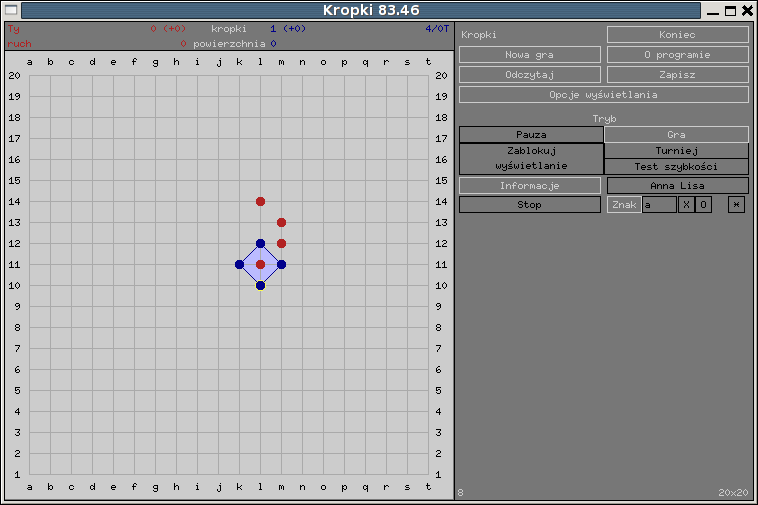The width and height of the screenshot is (758, 505).
Task: Expand Opcje wyświetlania options
Action: pyautogui.click(x=603, y=95)
